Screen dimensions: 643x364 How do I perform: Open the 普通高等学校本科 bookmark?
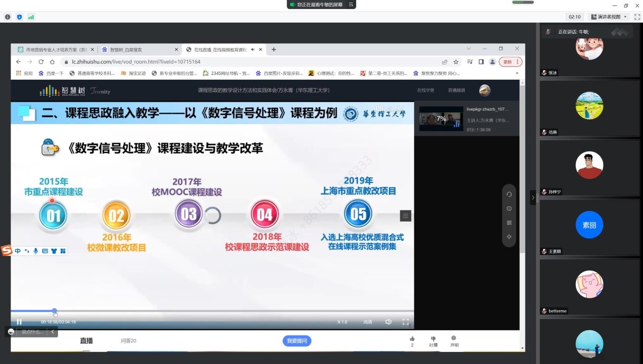coord(92,73)
